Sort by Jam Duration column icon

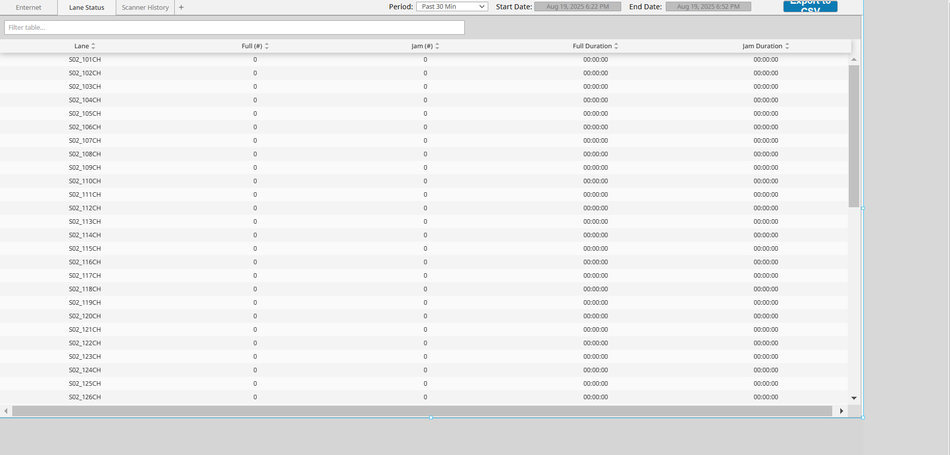pyautogui.click(x=787, y=46)
